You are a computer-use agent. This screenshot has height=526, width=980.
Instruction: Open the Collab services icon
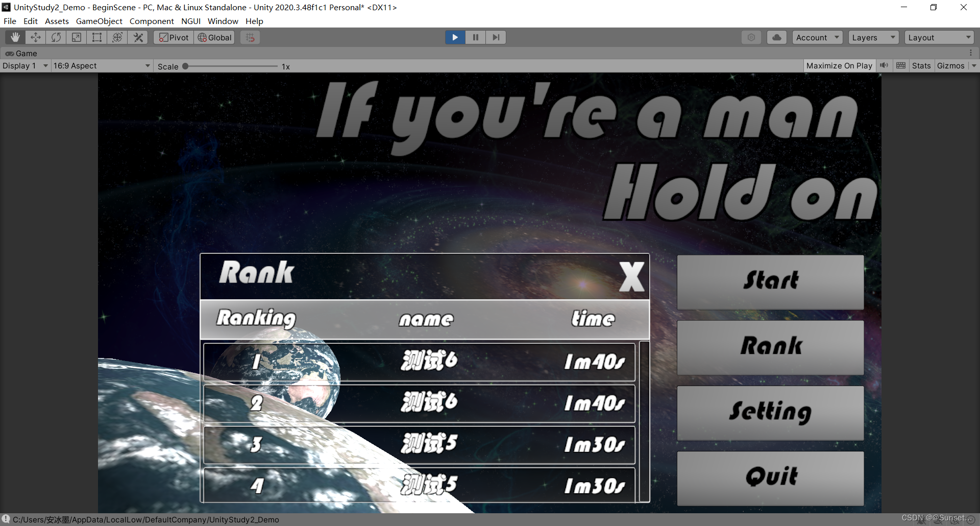click(751, 37)
